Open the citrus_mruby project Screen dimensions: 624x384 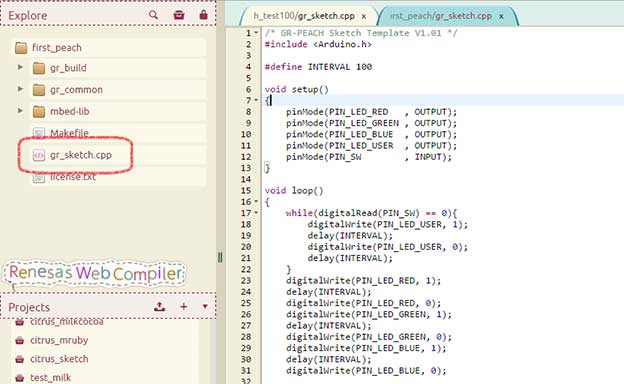pyautogui.click(x=59, y=340)
